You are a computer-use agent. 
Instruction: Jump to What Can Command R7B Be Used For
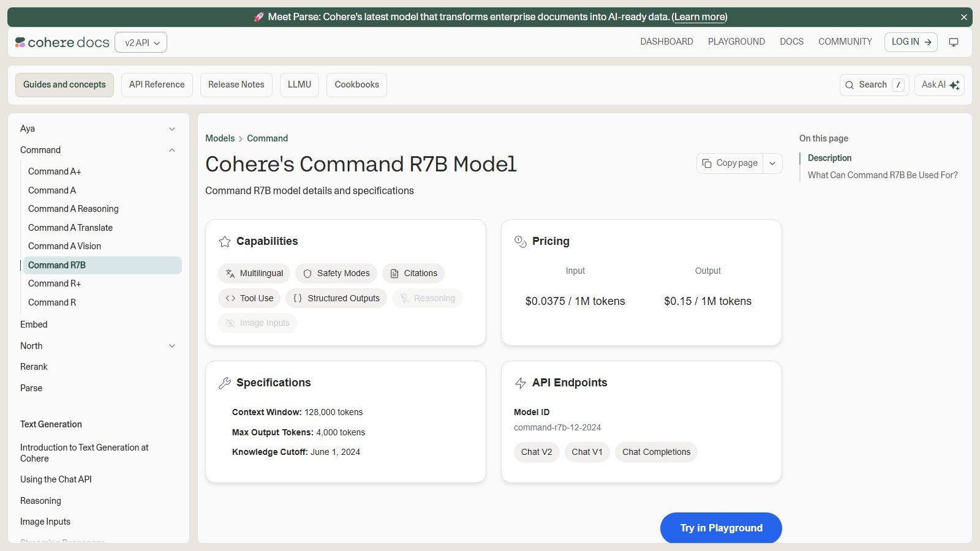click(883, 175)
